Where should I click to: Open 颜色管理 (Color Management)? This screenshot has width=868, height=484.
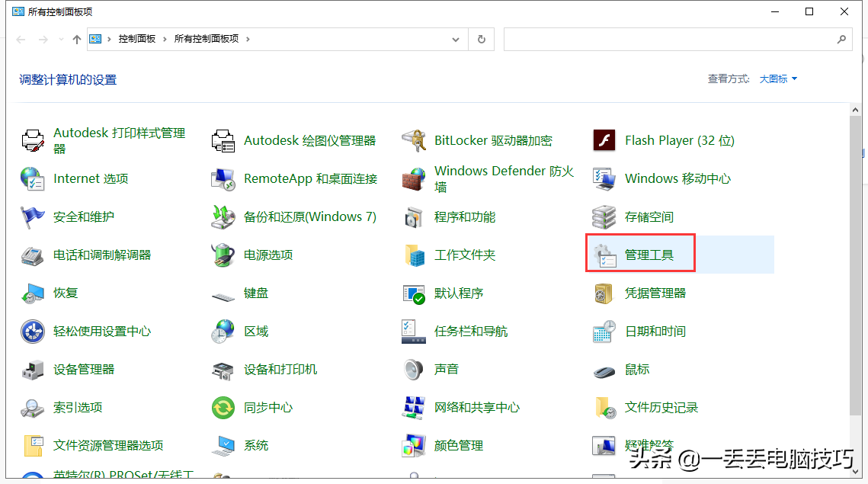coord(457,445)
